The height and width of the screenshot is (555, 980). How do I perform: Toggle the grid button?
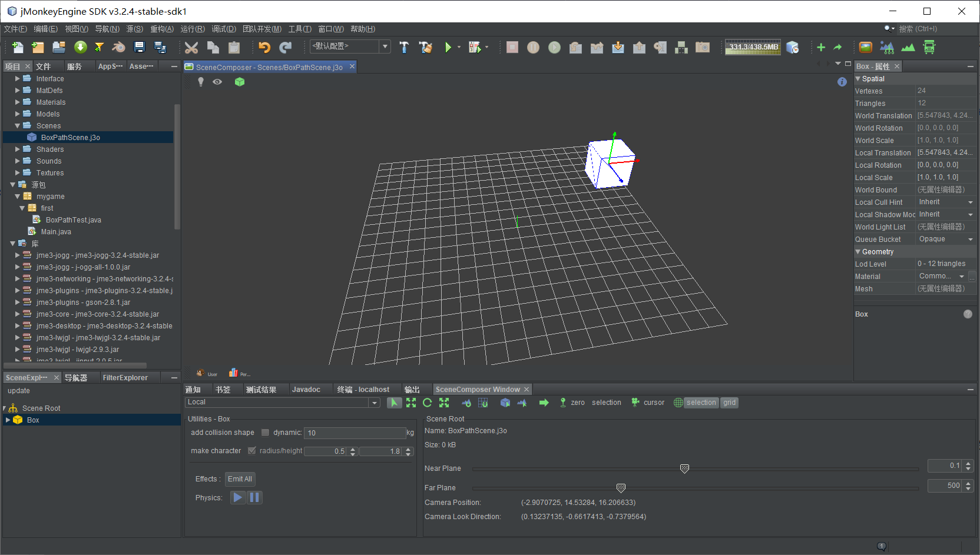729,403
